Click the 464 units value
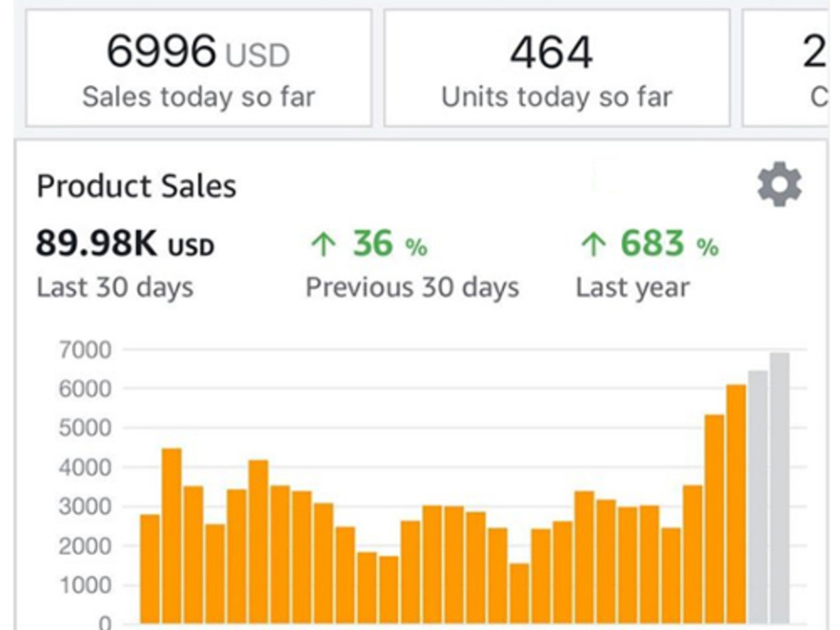The height and width of the screenshot is (630, 840). 551,52
